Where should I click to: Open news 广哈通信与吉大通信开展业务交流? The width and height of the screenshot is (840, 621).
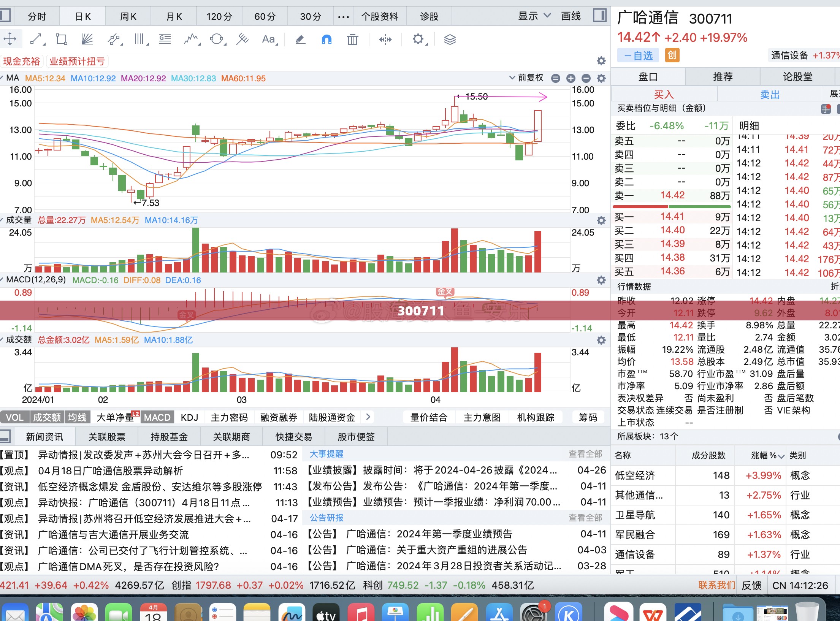[113, 535]
